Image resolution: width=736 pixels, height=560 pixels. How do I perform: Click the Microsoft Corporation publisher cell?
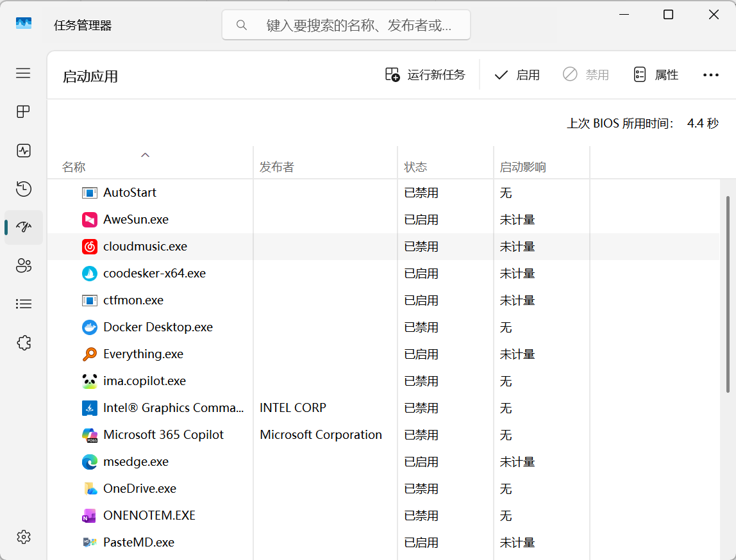pyautogui.click(x=321, y=435)
